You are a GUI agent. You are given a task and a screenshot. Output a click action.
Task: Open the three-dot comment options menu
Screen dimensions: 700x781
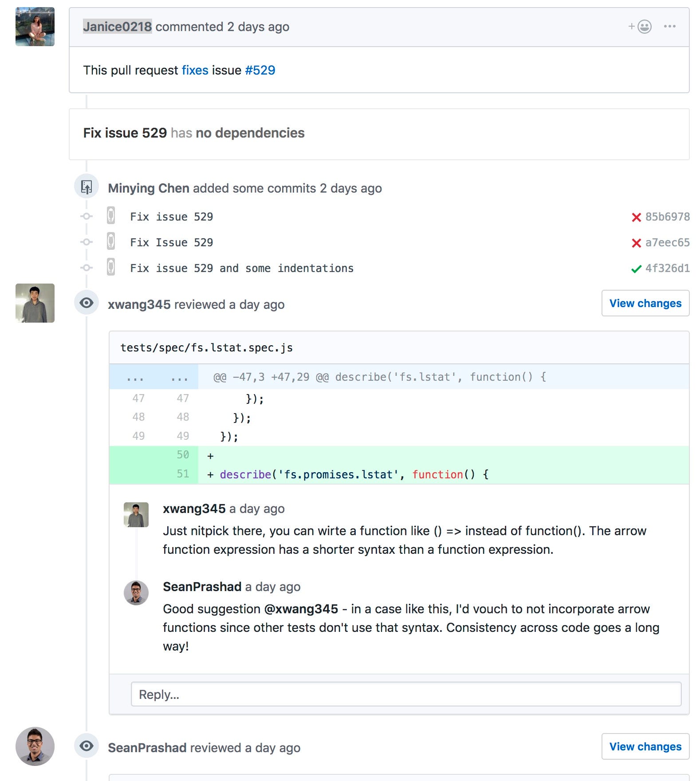point(669,27)
